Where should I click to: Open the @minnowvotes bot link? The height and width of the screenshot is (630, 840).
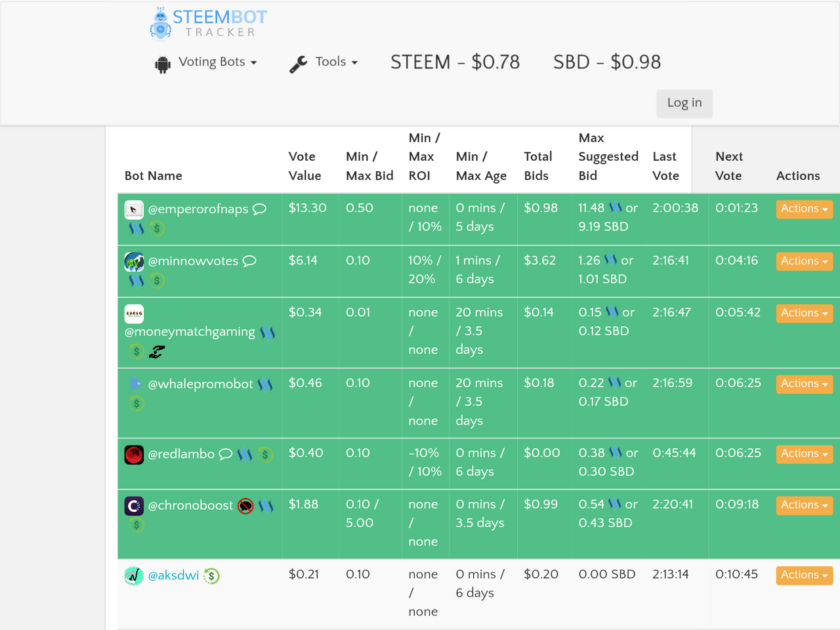pyautogui.click(x=193, y=261)
